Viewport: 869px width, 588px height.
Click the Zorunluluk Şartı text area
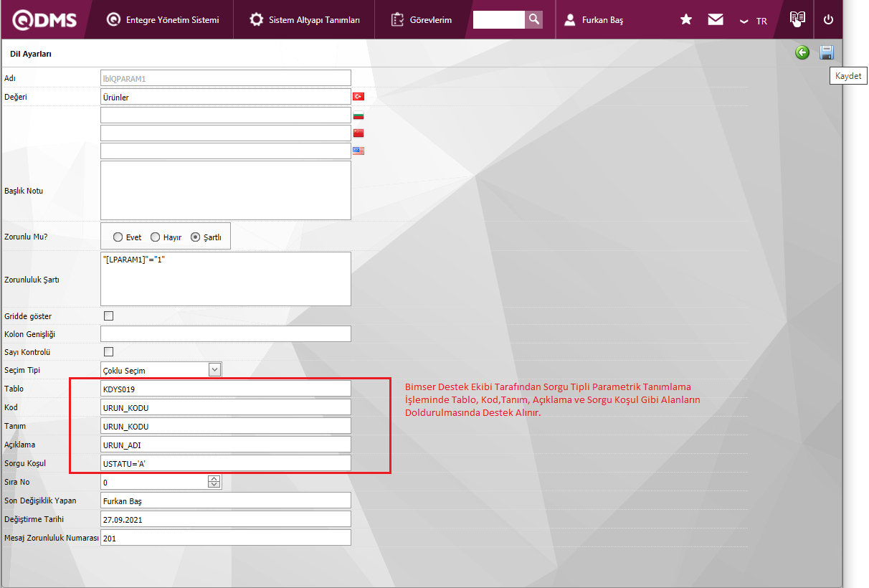tap(226, 278)
